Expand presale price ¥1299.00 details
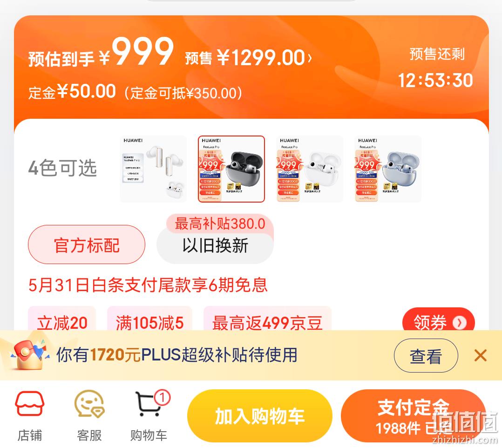Viewport: 502px width, 448px height. tap(249, 58)
